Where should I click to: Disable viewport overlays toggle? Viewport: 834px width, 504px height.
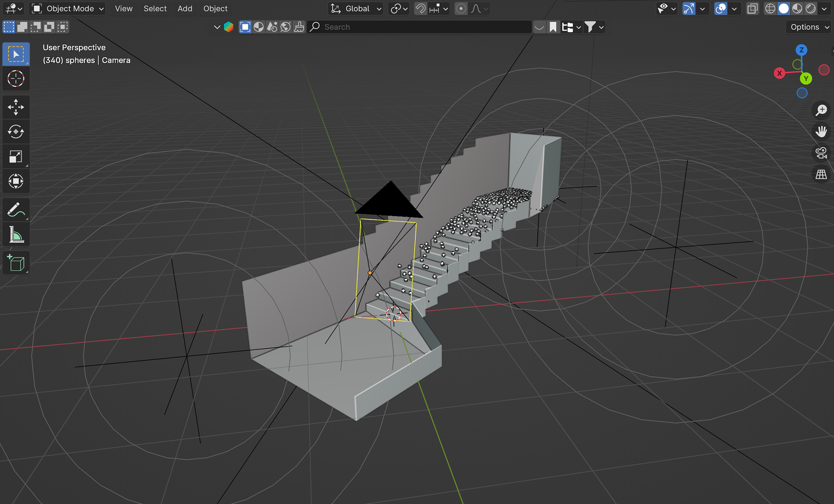(x=721, y=9)
